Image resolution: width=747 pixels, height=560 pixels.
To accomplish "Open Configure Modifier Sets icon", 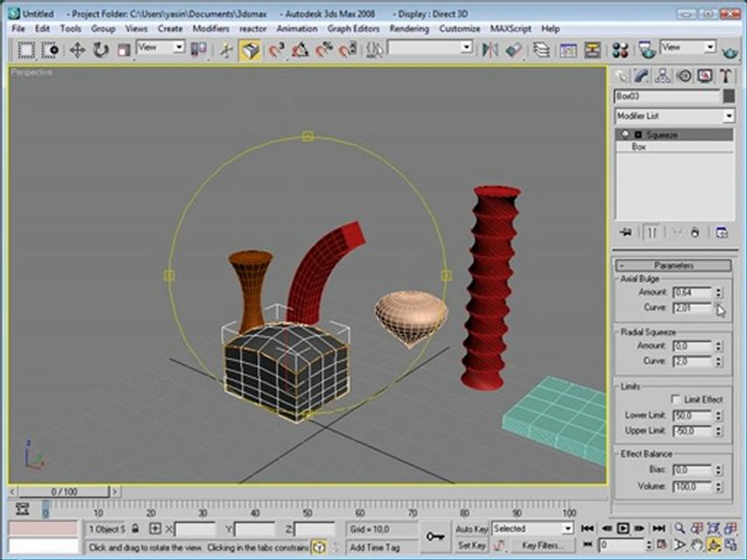I will [722, 233].
